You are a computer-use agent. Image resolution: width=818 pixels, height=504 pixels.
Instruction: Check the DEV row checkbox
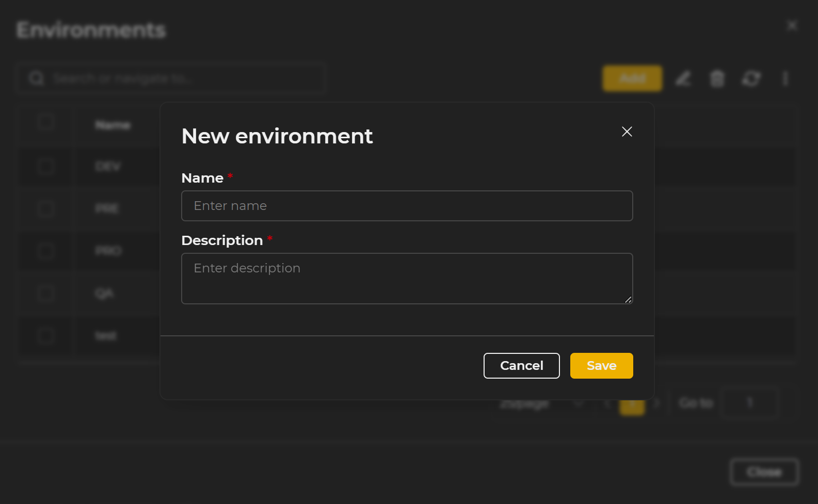pyautogui.click(x=46, y=167)
